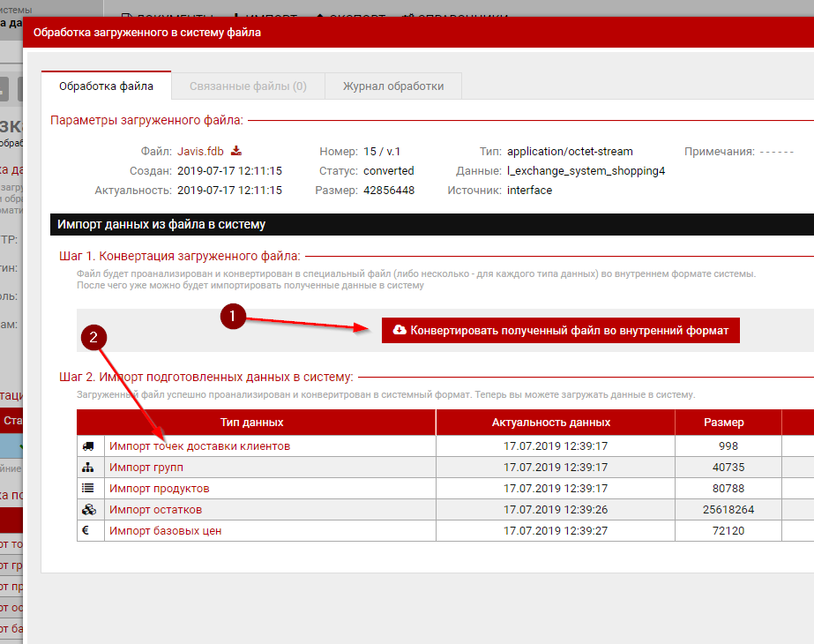Click the download icon next to Javis.fdb

(x=236, y=151)
